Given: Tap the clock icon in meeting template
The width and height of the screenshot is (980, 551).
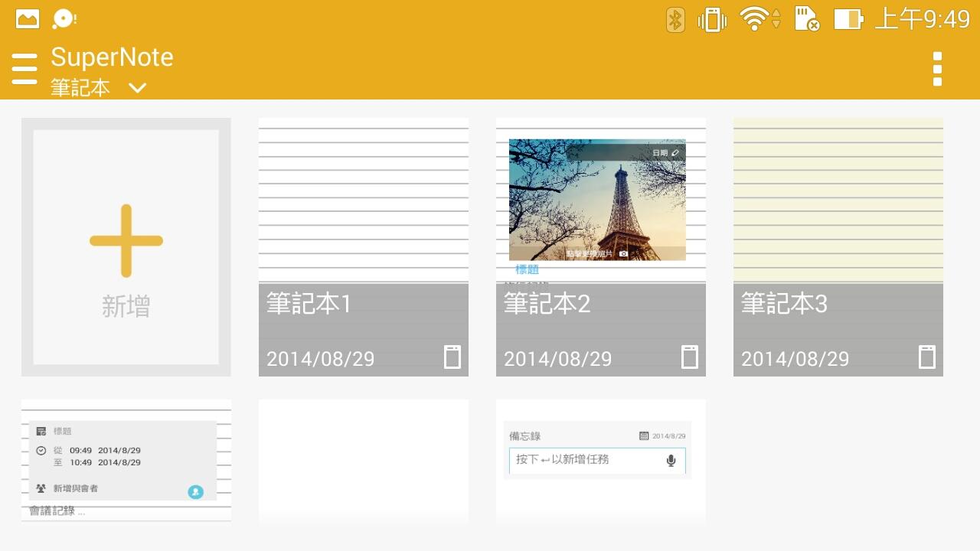Looking at the screenshot, I should (x=41, y=451).
